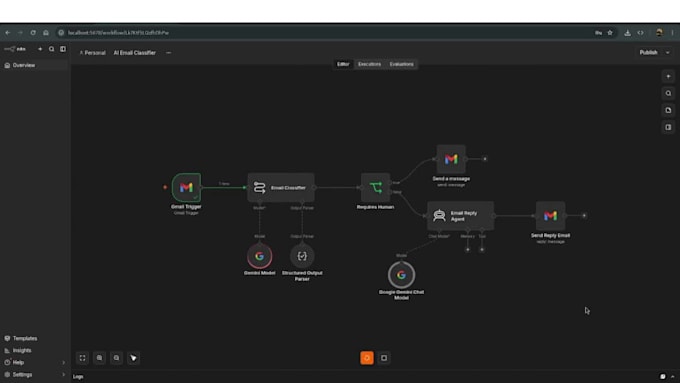Select the Google Gemini Chat Model node
Viewport: 680px width, 383px height.
[x=401, y=275]
